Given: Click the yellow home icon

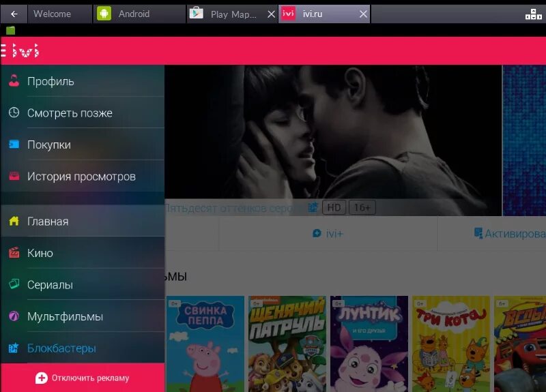Looking at the screenshot, I should [x=14, y=220].
